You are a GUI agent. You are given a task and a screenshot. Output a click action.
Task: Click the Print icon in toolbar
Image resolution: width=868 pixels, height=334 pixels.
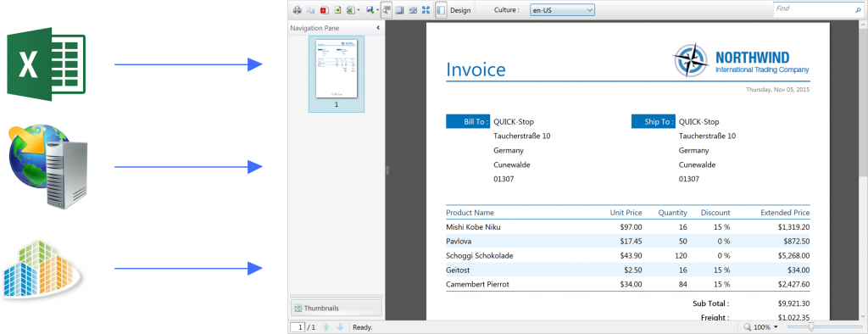298,10
